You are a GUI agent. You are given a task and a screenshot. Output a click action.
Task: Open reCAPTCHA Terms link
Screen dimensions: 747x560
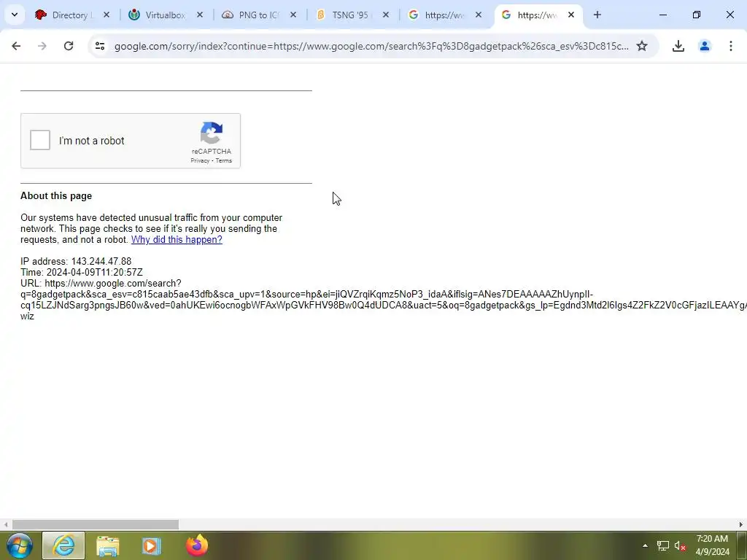(223, 160)
